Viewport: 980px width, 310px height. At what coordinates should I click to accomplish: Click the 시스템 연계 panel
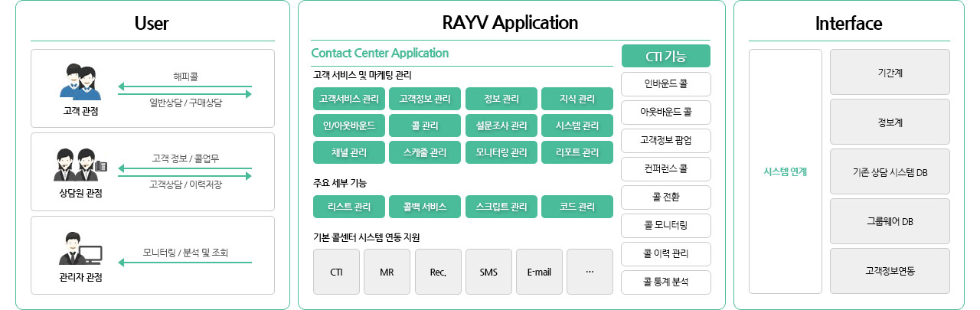(786, 171)
